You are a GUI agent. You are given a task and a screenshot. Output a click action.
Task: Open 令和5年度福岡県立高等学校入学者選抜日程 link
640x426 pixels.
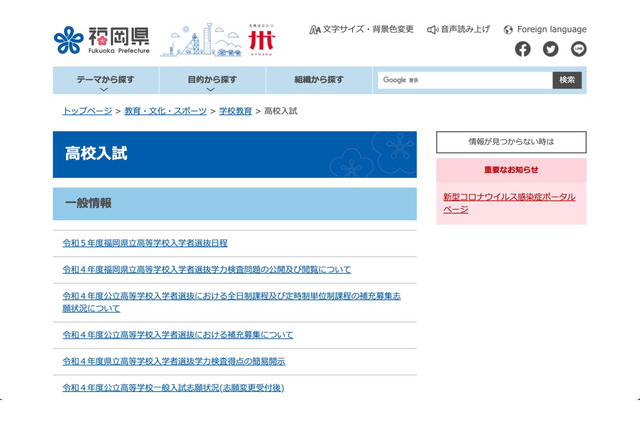point(145,243)
